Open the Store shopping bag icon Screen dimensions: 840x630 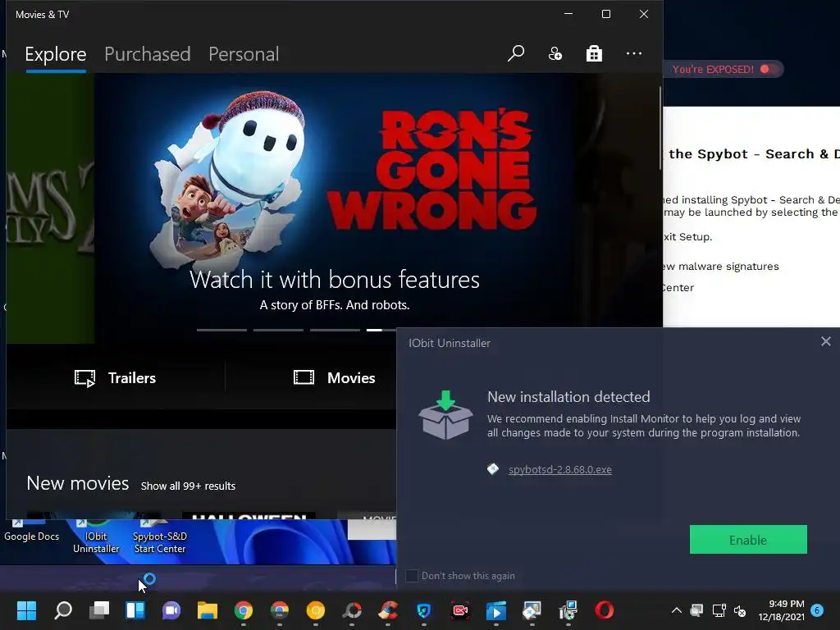594,53
